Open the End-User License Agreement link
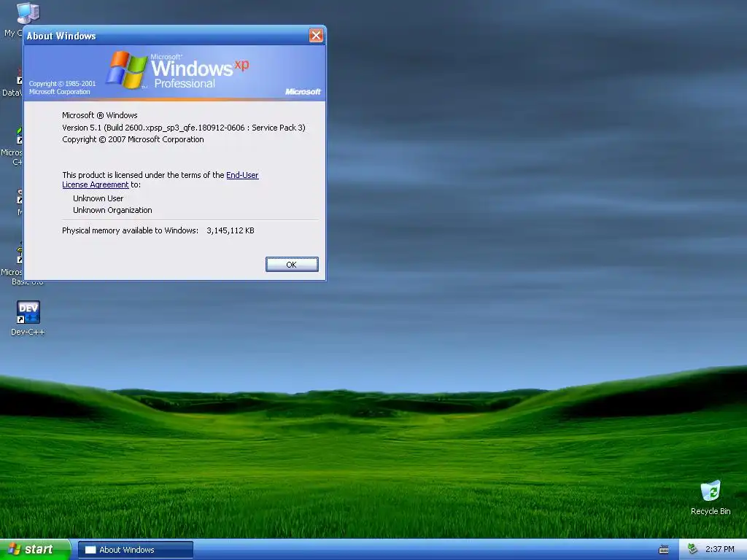 pos(242,175)
